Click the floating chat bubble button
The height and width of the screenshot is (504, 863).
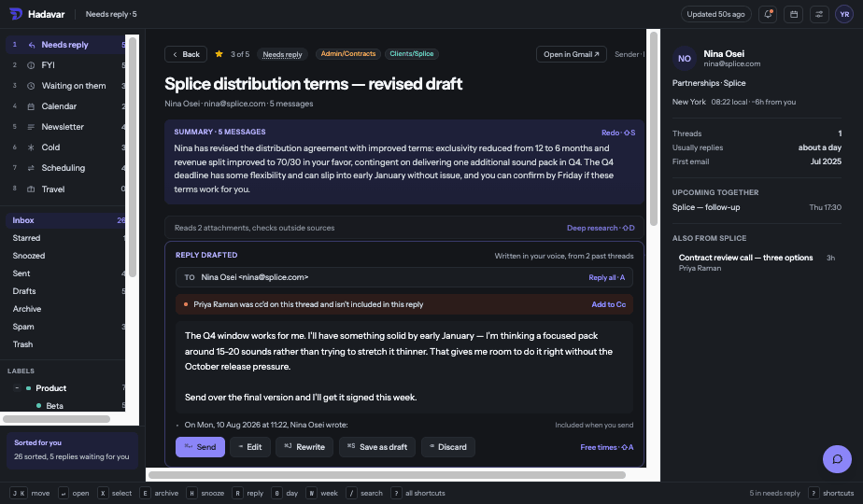837,459
